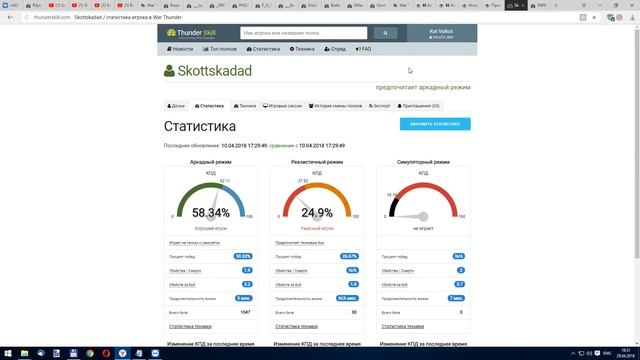Screen dimensions: 640x360
Task: Click realistic mode Статистика техники link
Action: tap(296, 327)
